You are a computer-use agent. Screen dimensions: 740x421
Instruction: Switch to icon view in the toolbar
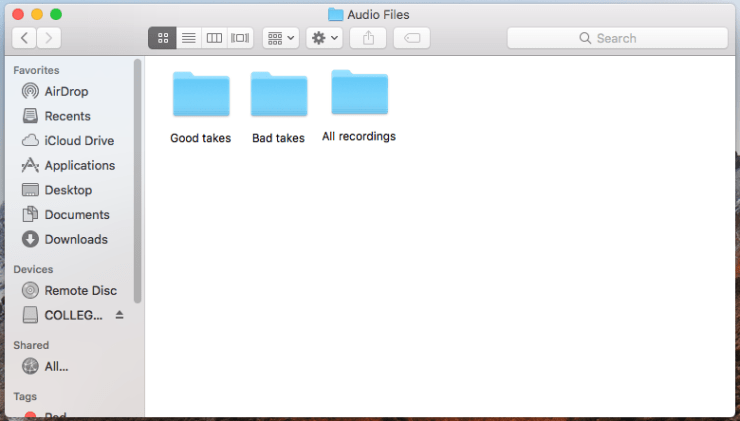[x=163, y=38]
